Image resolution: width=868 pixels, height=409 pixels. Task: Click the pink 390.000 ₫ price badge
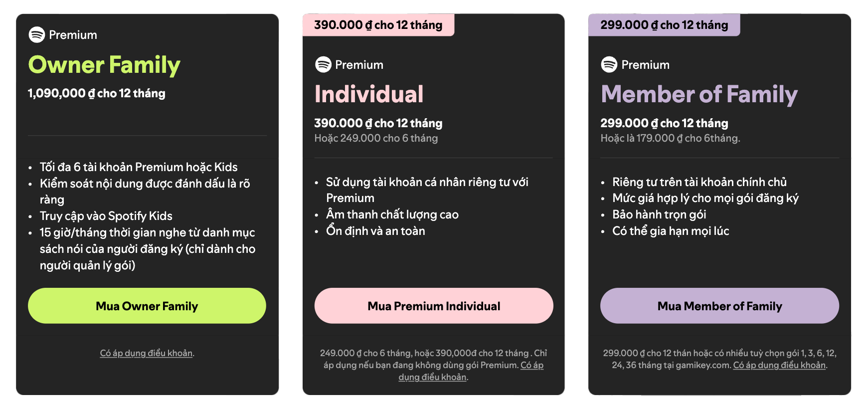pyautogui.click(x=378, y=25)
